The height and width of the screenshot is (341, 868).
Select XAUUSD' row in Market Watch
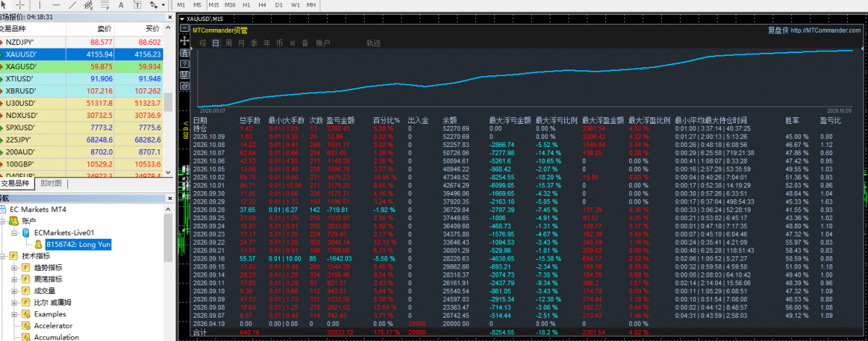pyautogui.click(x=81, y=54)
